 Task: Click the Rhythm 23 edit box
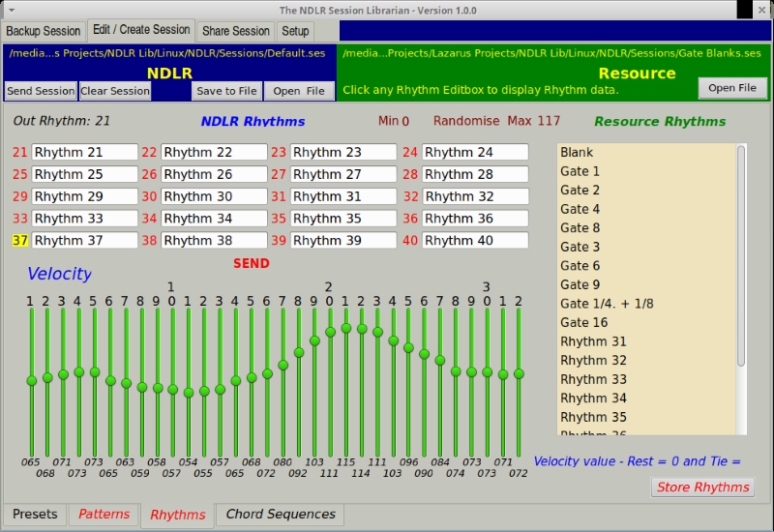pos(343,152)
